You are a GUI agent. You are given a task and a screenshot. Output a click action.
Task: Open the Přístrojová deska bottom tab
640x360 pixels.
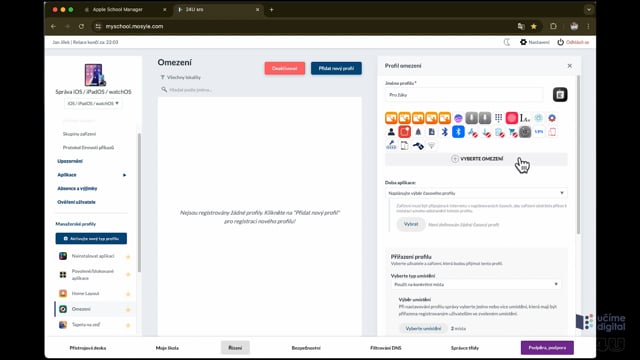[88, 348]
